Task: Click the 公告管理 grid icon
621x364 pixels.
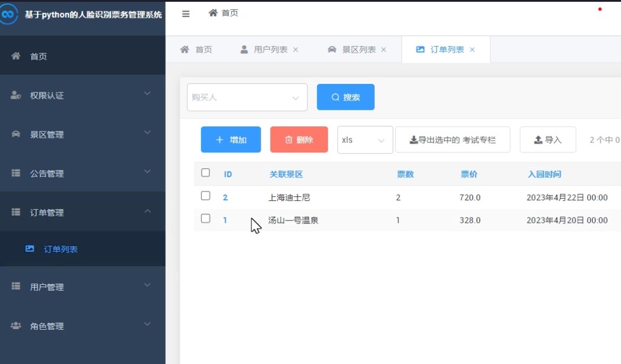Action: pos(14,173)
